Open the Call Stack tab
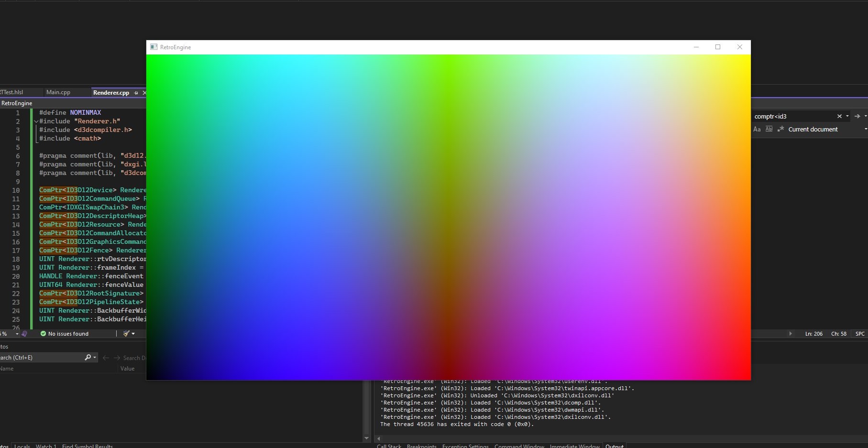868x448 pixels. pyautogui.click(x=389, y=446)
